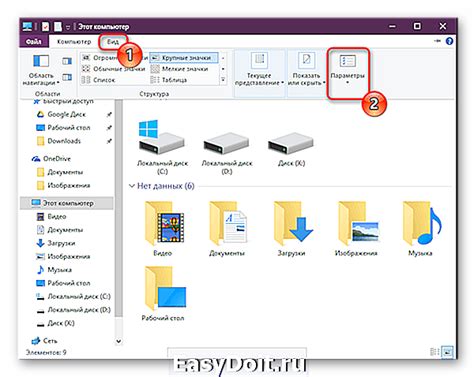Open quick access toolbar customize dropdown
Screen dimensions: 474x377
[x=68, y=27]
